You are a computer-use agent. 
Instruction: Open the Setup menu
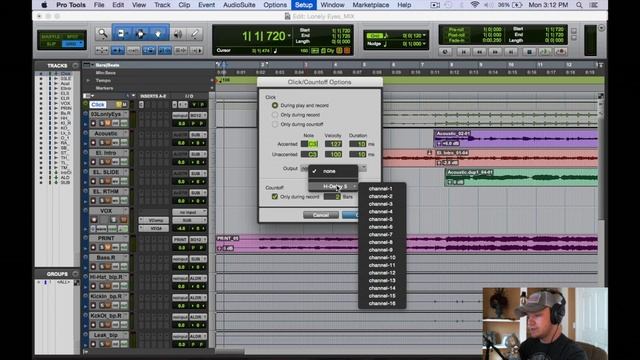tap(303, 5)
